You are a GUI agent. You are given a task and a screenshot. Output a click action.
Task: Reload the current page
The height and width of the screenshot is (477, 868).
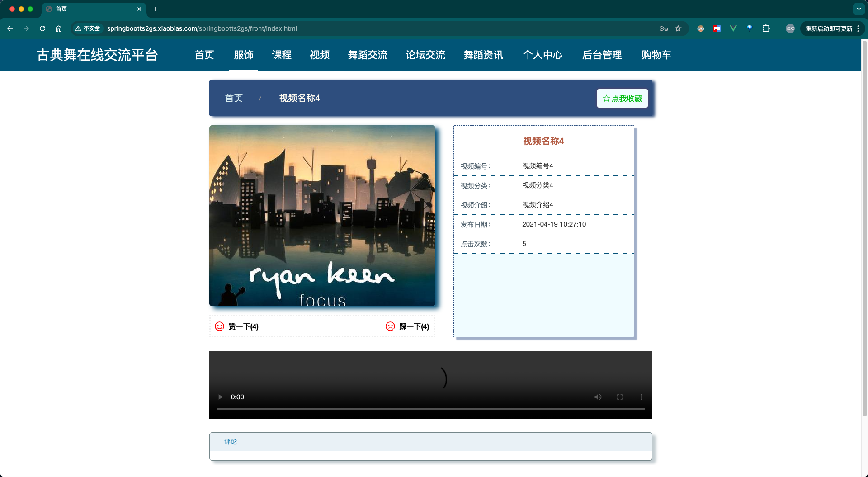click(x=42, y=28)
